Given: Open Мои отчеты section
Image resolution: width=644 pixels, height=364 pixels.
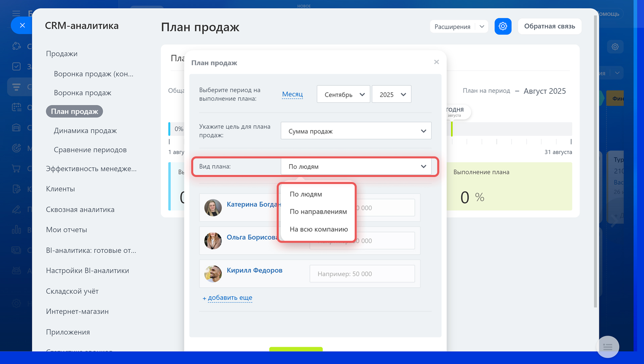Looking at the screenshot, I should tap(66, 230).
